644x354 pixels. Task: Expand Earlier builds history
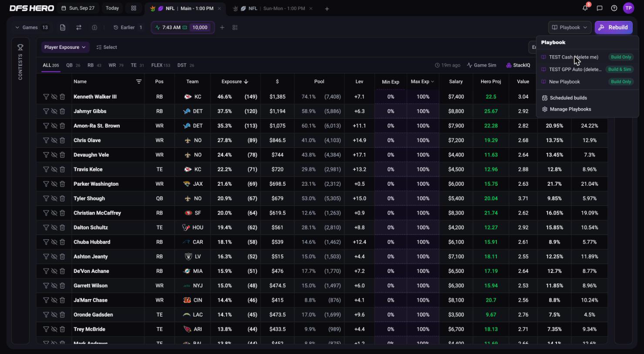[128, 27]
